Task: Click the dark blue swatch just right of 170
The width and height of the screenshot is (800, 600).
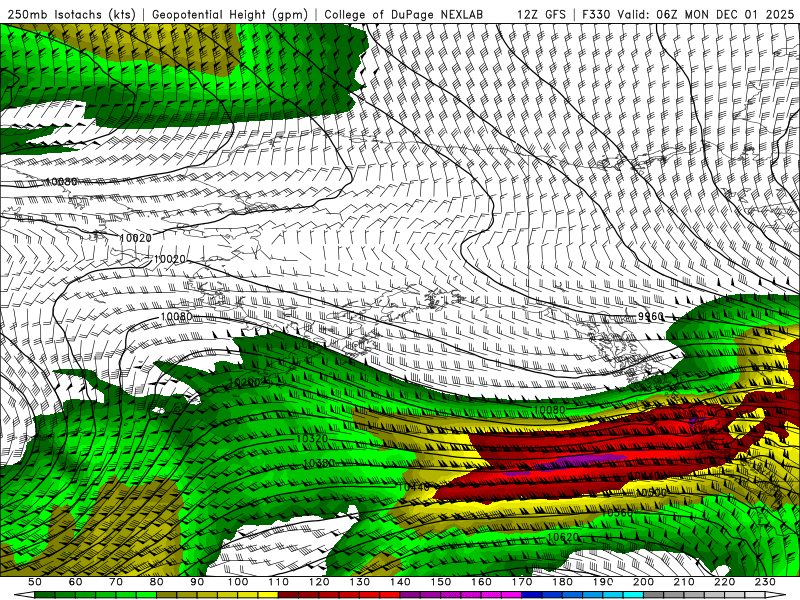Action: point(532,595)
